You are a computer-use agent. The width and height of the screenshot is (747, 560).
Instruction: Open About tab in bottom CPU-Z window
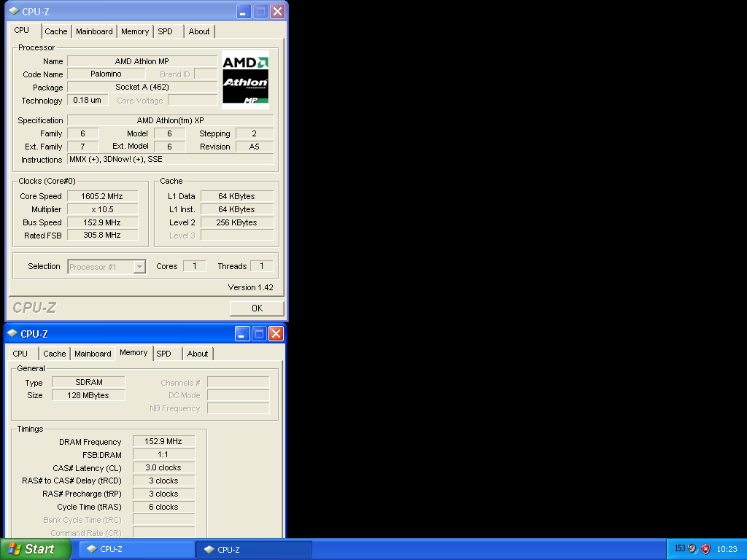click(x=198, y=354)
